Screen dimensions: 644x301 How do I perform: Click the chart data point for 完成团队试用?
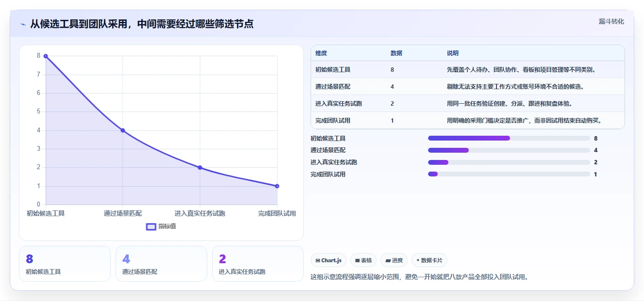point(277,186)
